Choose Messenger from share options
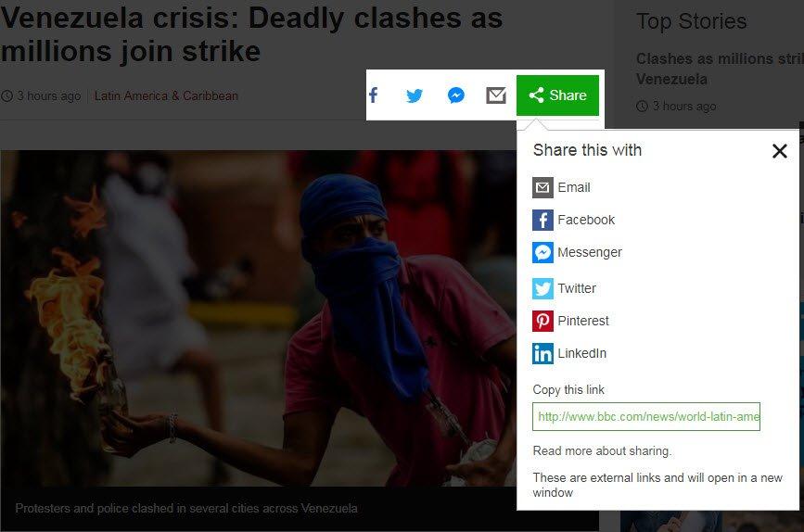The image size is (804, 532). coord(577,252)
